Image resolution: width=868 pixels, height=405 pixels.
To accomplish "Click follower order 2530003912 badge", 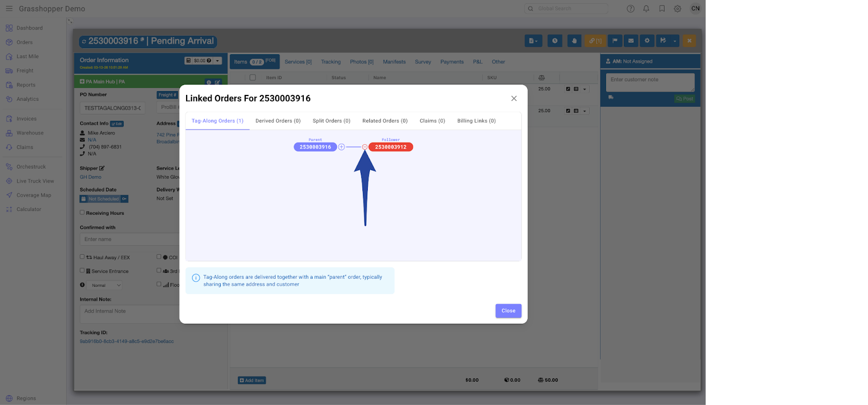I will click(x=391, y=147).
